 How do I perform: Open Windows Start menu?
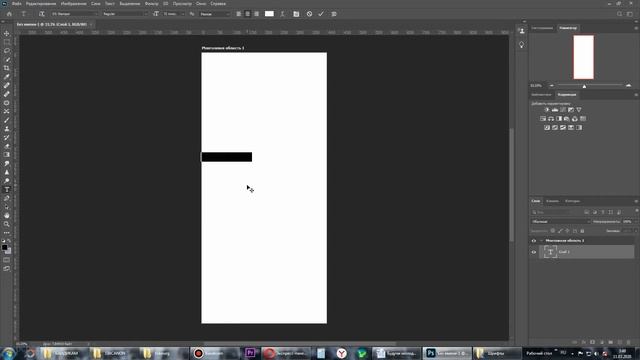[8, 353]
